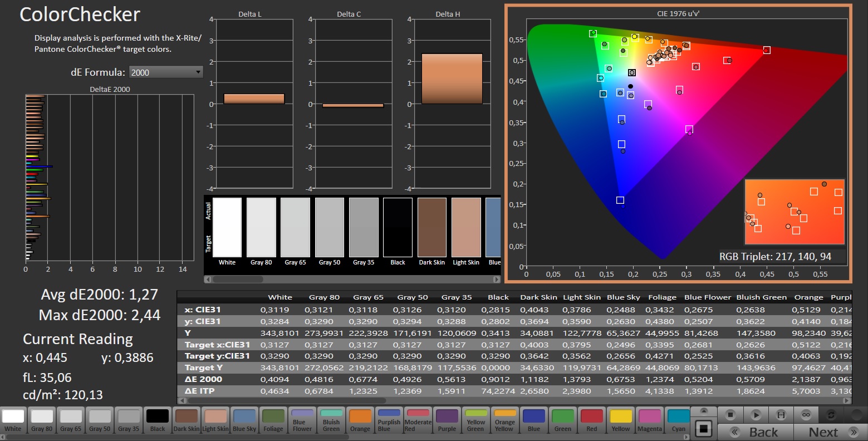
Task: Select the Orange swatch in bottom strip
Action: click(x=360, y=420)
